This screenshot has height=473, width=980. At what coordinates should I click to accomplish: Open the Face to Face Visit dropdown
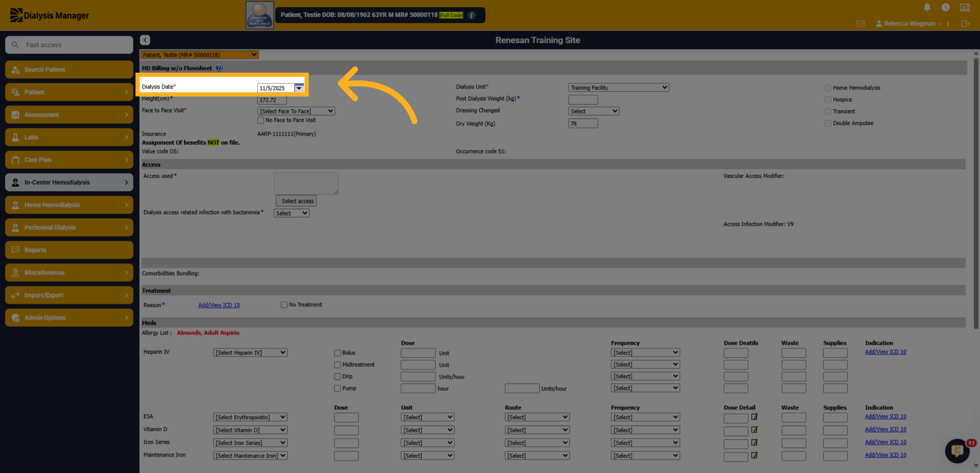[x=296, y=111]
